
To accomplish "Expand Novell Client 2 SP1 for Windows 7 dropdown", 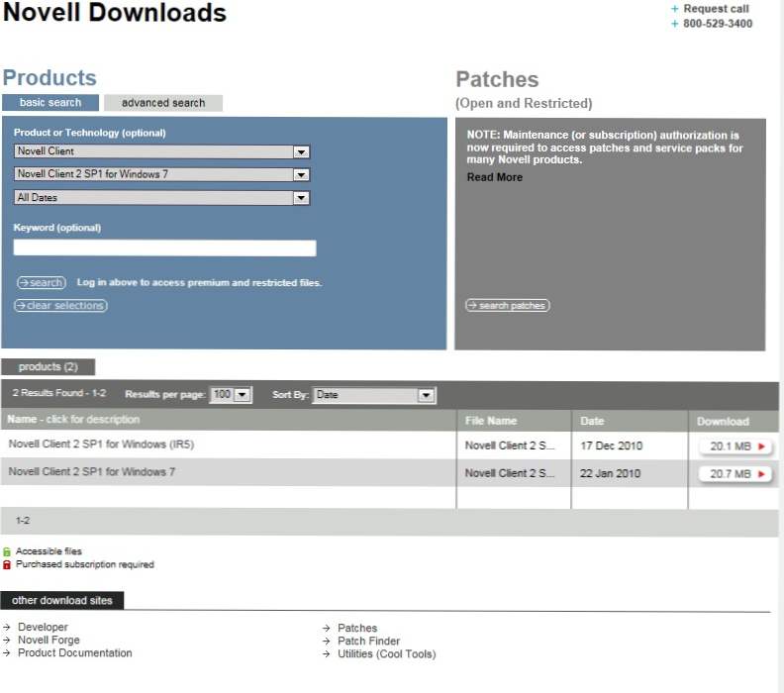I will [162, 174].
